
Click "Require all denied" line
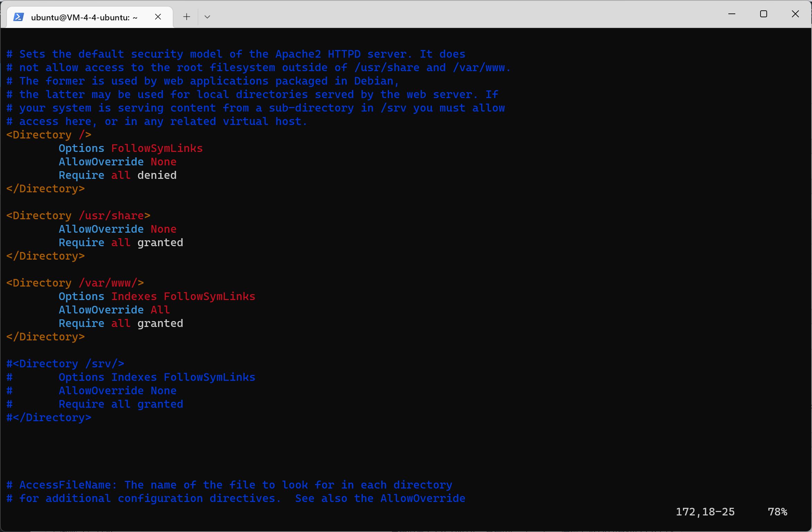(x=117, y=175)
